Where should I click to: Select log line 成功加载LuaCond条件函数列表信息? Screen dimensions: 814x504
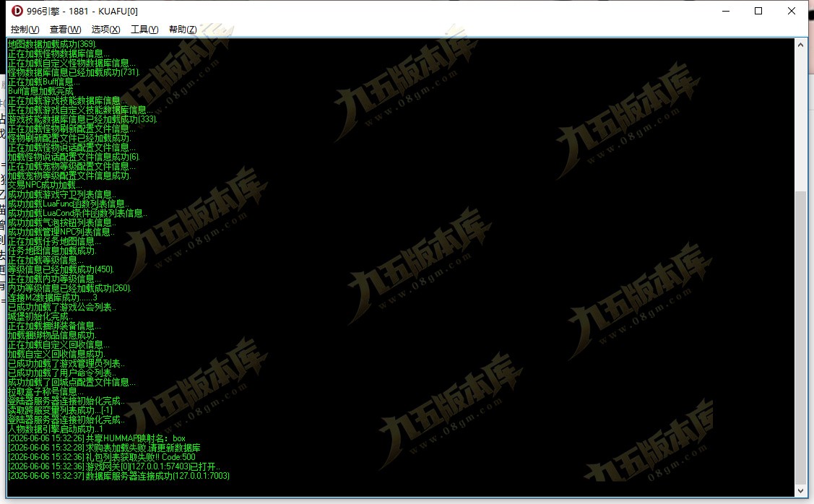coord(77,213)
